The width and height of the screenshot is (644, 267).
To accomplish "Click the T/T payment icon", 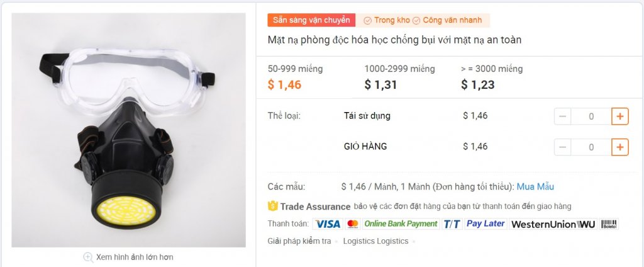I will point(452,224).
